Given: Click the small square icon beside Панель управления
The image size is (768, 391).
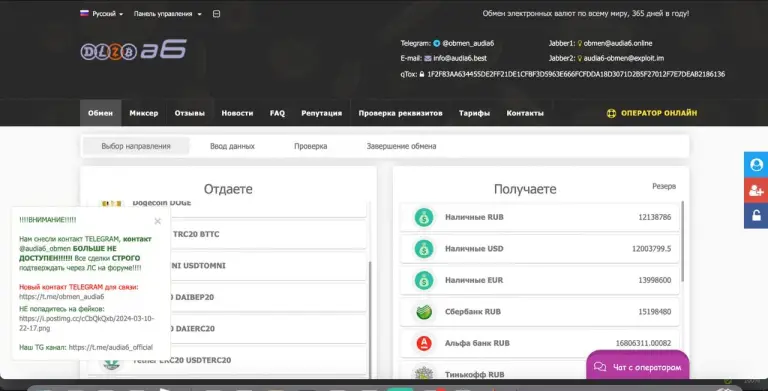Looking at the screenshot, I should tap(216, 14).
